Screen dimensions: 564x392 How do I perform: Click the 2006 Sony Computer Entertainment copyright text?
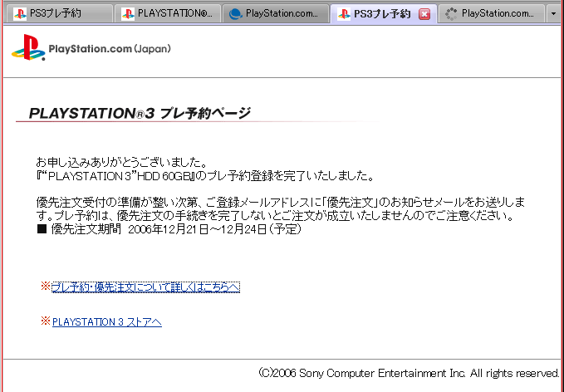pos(409,373)
